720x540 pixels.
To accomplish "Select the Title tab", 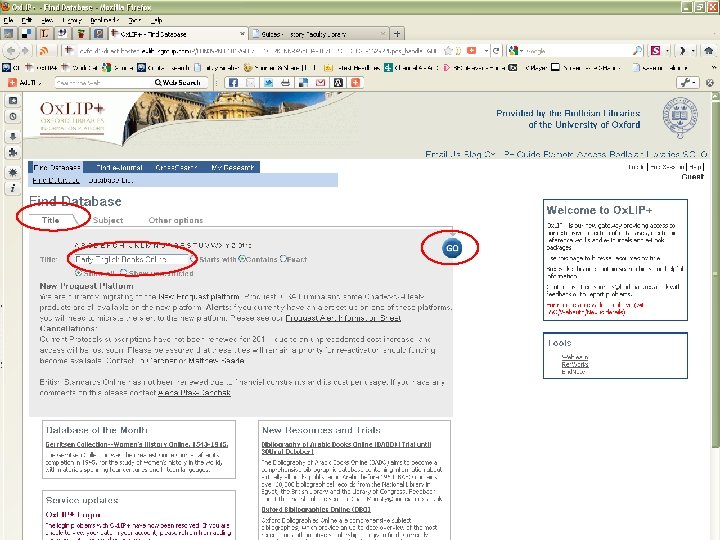I will click(x=51, y=220).
